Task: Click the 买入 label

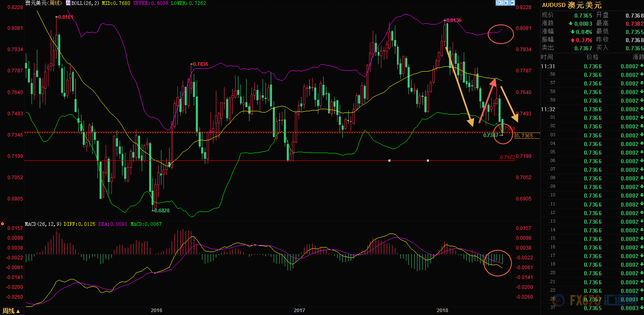Action: click(x=602, y=48)
